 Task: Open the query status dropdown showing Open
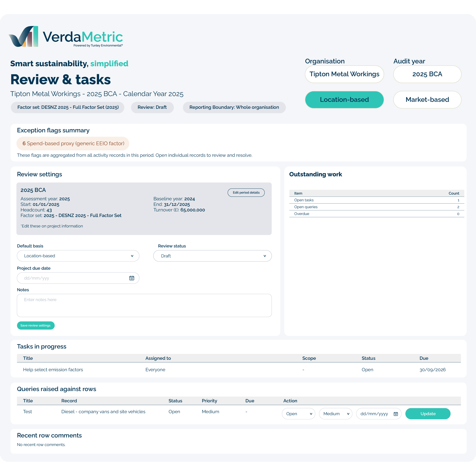coord(298,414)
